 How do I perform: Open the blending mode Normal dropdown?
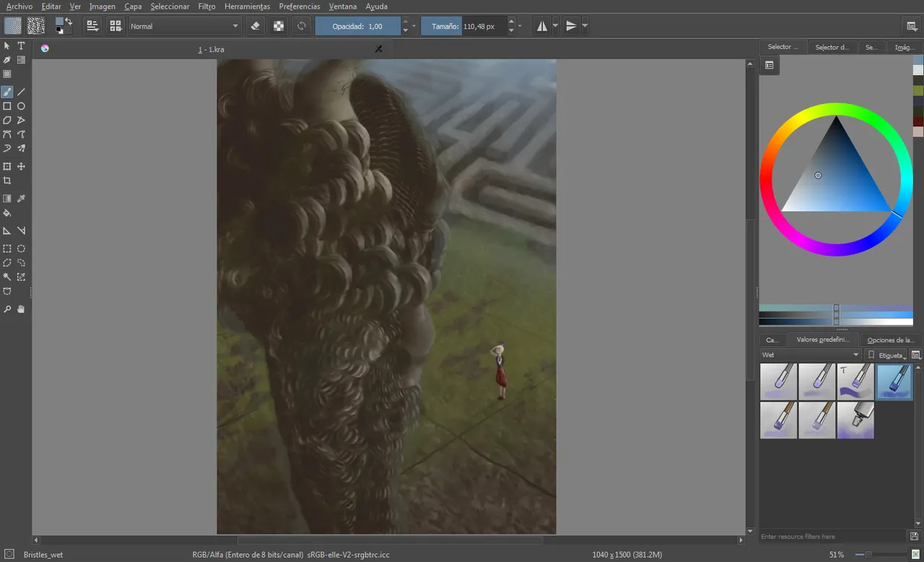point(184,26)
